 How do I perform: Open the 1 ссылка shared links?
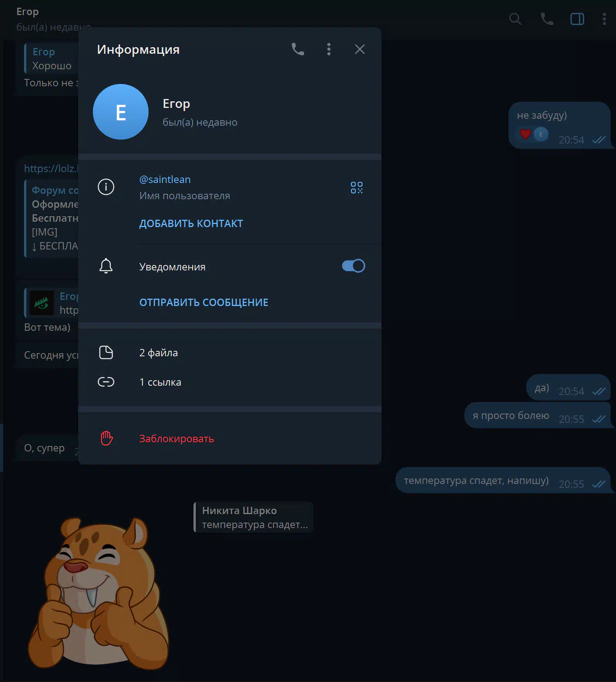point(230,382)
